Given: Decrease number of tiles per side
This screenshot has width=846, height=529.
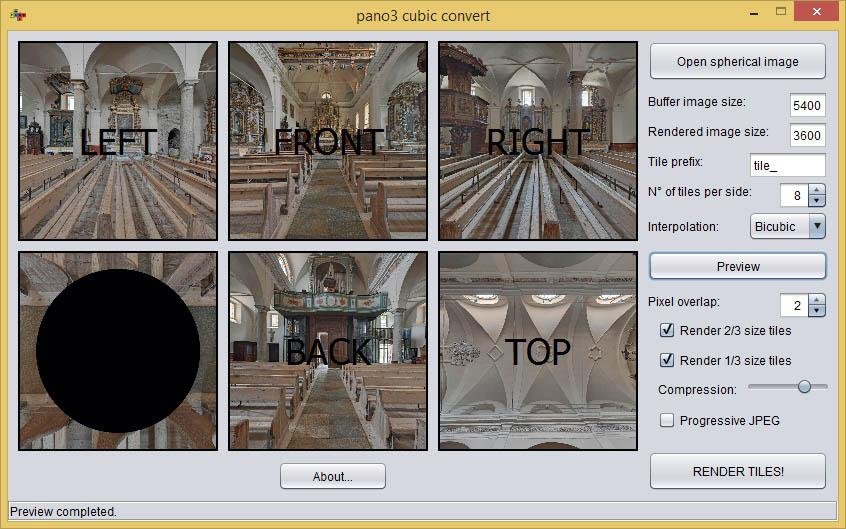Looking at the screenshot, I should pyautogui.click(x=817, y=201).
